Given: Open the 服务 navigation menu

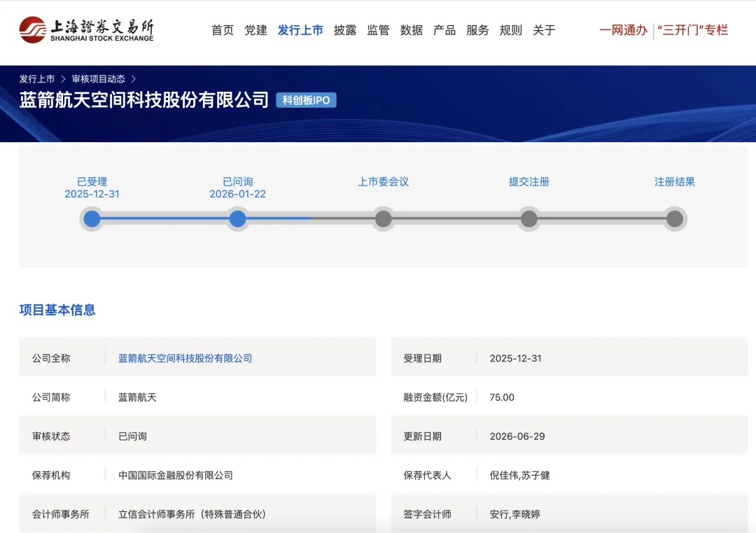Looking at the screenshot, I should pyautogui.click(x=478, y=30).
